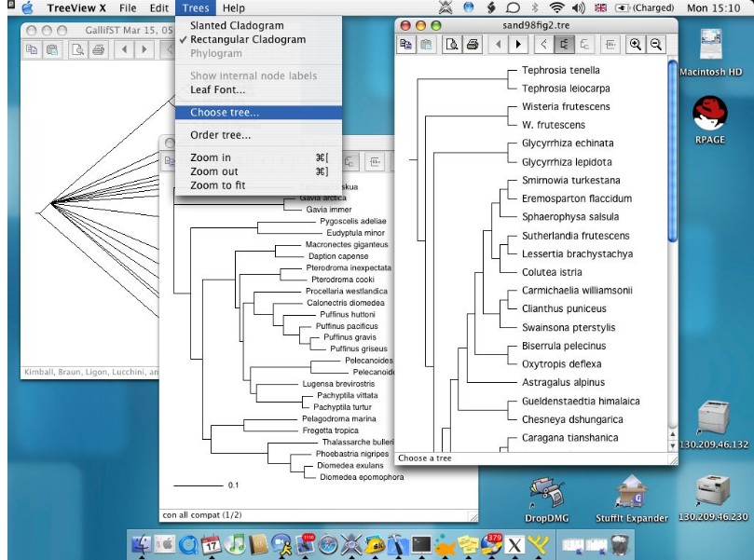Open print preview in GallifST window
This screenshot has width=754, height=560.
tap(77, 49)
